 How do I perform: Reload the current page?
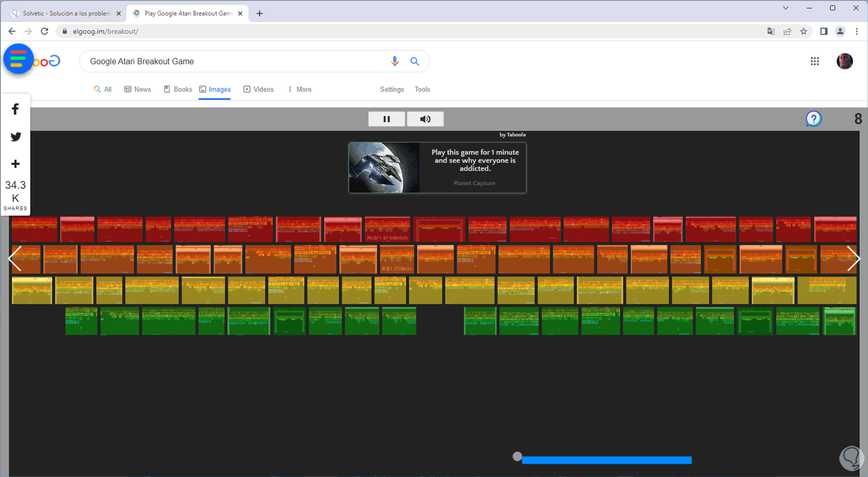[45, 31]
